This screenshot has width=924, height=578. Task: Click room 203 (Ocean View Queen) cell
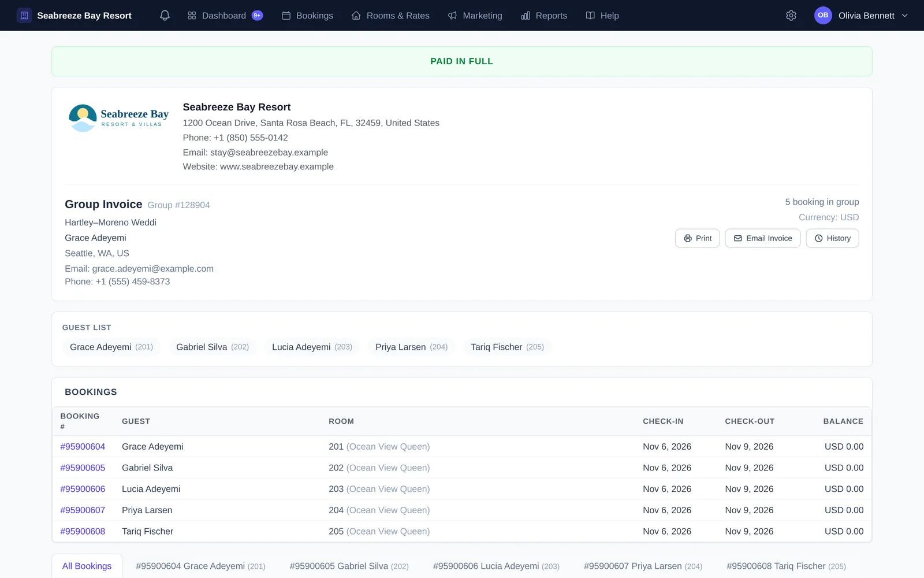[379, 489]
